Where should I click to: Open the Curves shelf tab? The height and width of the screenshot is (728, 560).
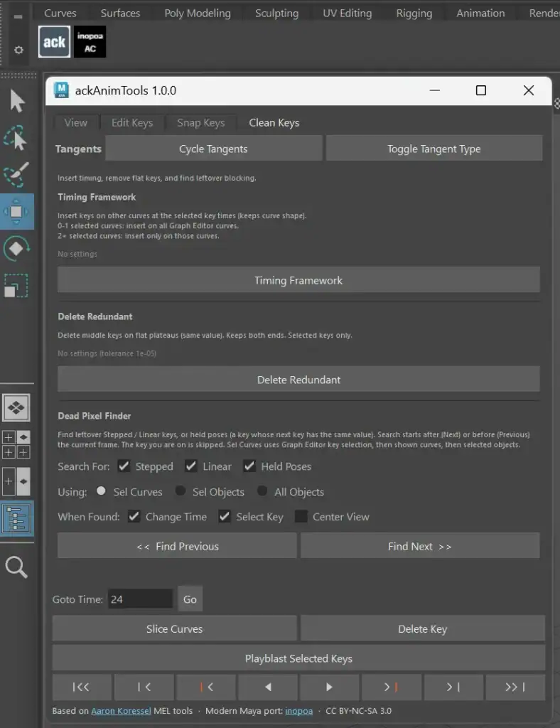pos(60,13)
